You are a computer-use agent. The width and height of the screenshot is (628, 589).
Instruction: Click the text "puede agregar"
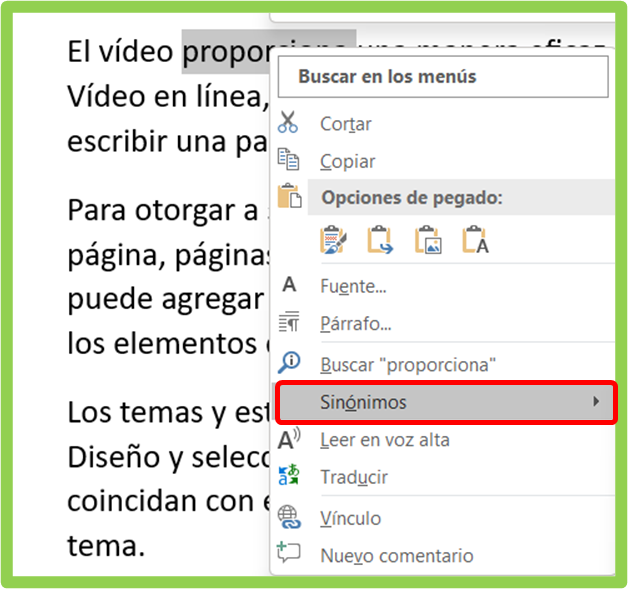coord(166,300)
